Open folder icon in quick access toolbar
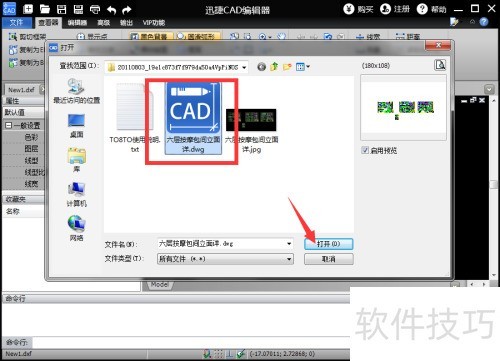 45,9
